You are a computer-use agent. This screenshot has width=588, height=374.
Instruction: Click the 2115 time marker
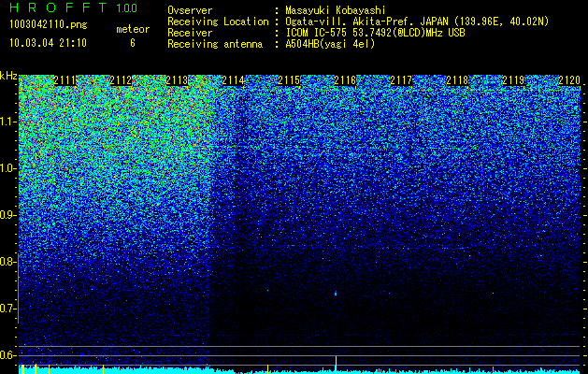click(x=289, y=80)
